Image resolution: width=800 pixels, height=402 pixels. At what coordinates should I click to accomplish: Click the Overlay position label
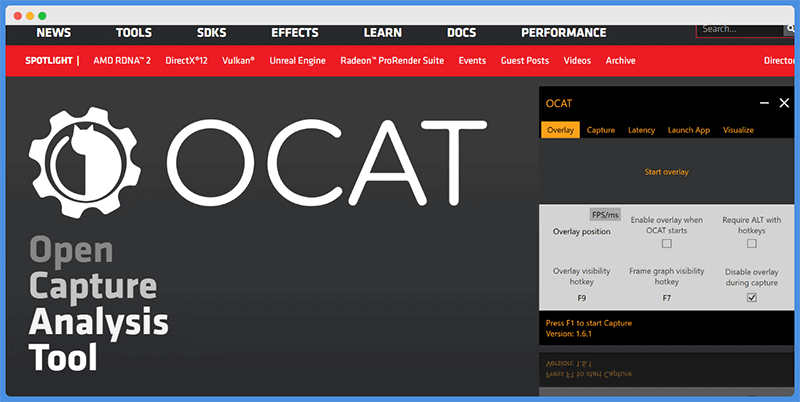pyautogui.click(x=582, y=232)
